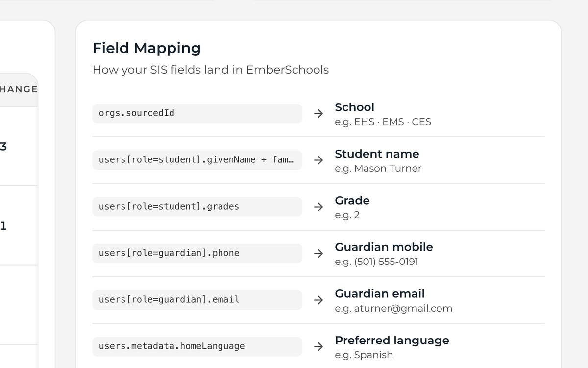Click the School target field label
588x368 pixels.
click(x=354, y=107)
